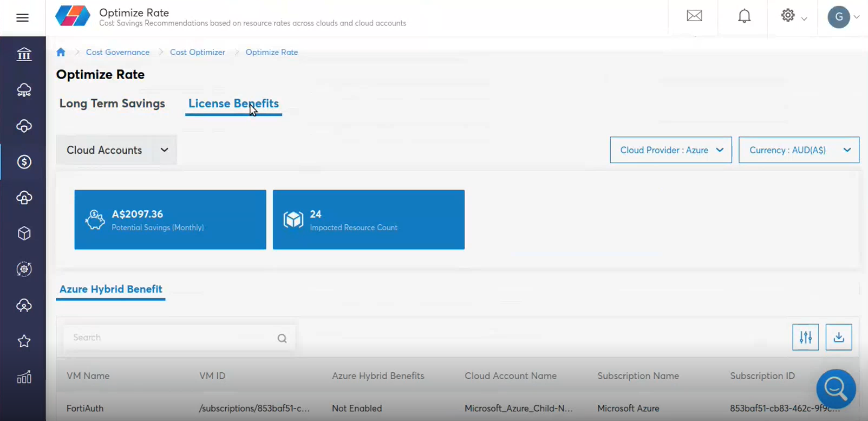Image resolution: width=868 pixels, height=421 pixels.
Task: Click the cloud lock sidebar icon
Action: (24, 198)
